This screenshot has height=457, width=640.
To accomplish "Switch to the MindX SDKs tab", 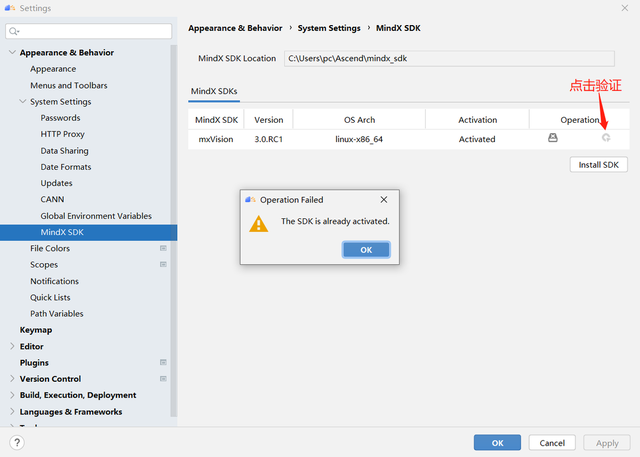I will tap(214, 91).
